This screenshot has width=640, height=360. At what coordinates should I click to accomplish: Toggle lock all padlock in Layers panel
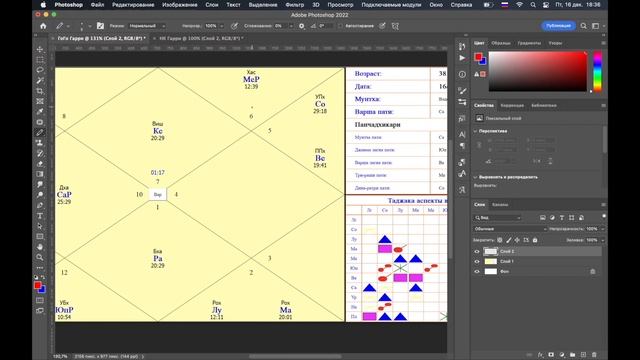(x=535, y=240)
